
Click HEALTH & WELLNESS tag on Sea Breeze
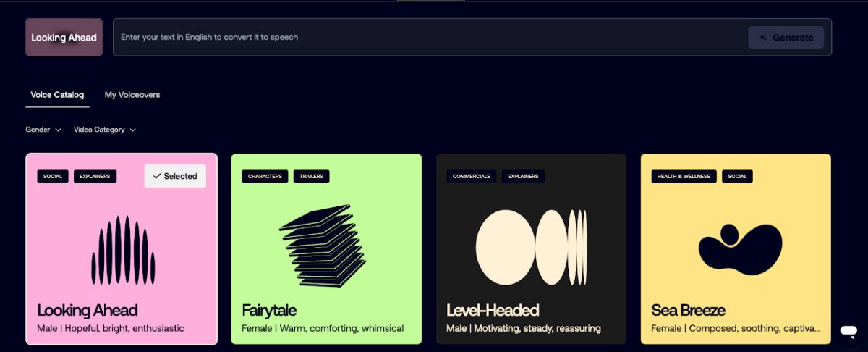coord(684,176)
